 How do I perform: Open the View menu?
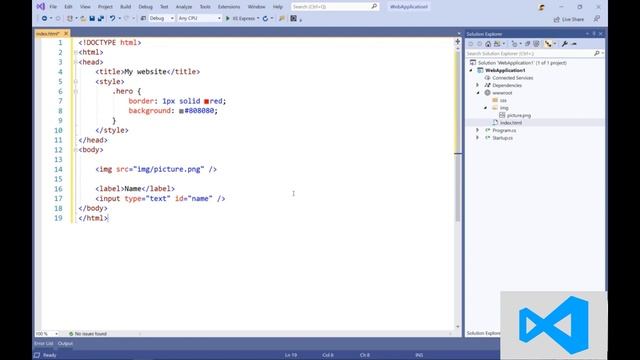tap(85, 7)
